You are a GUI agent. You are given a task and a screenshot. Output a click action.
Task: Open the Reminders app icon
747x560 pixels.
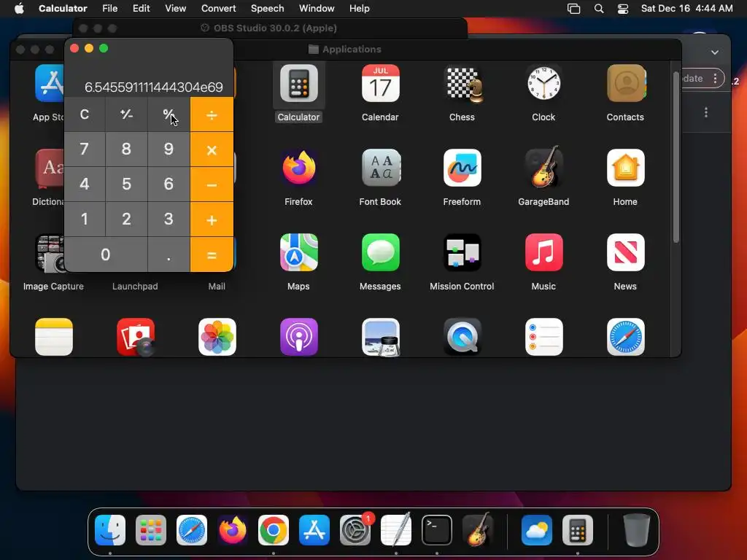[543, 337]
